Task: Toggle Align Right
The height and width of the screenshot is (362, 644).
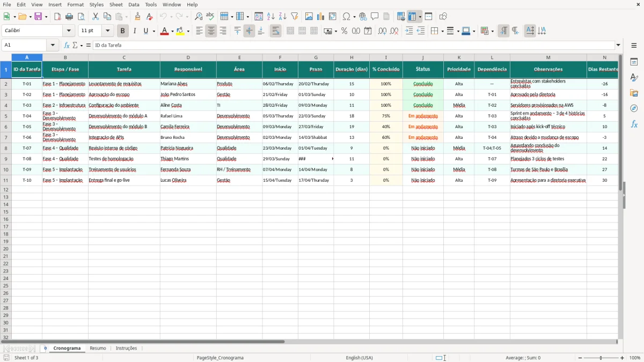Action: coord(223,31)
